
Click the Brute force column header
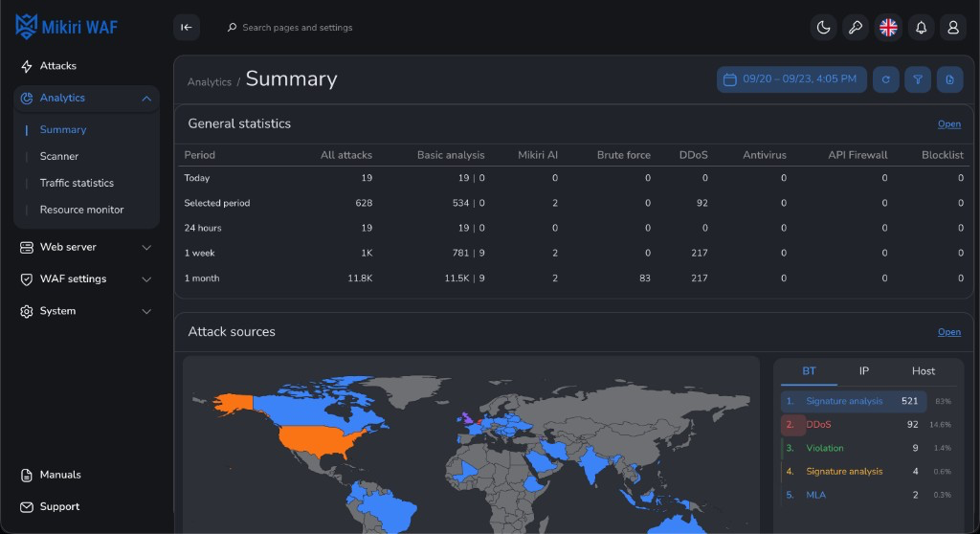[x=624, y=155]
